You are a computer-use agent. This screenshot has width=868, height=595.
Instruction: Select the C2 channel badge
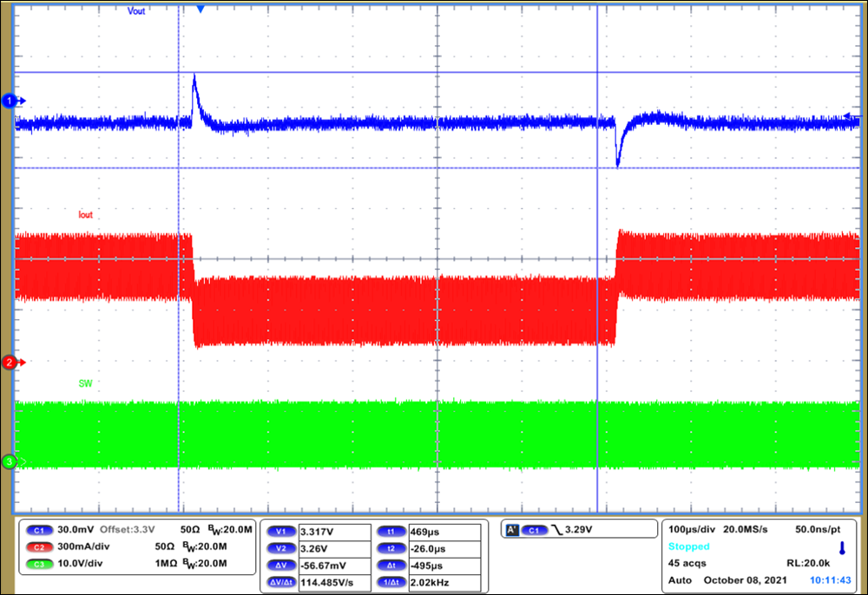tap(39, 546)
